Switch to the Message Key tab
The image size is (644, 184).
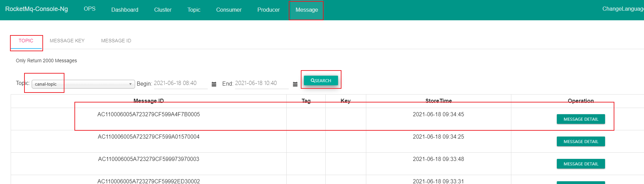tap(67, 41)
